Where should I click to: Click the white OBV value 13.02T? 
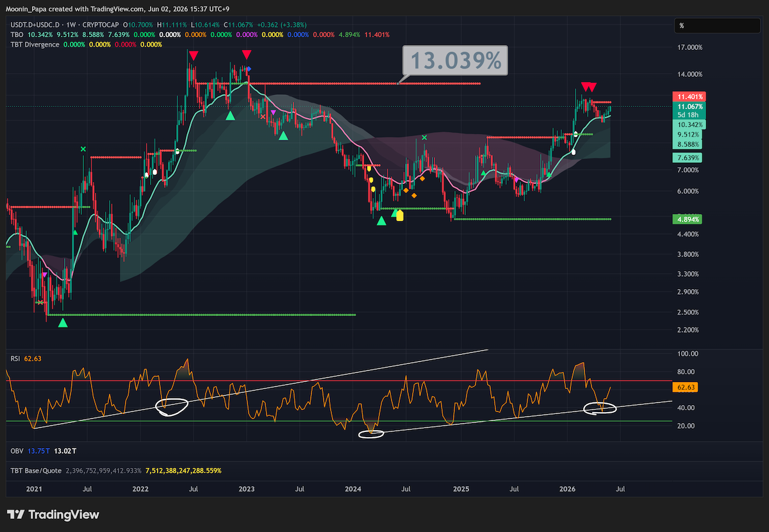[x=64, y=452]
